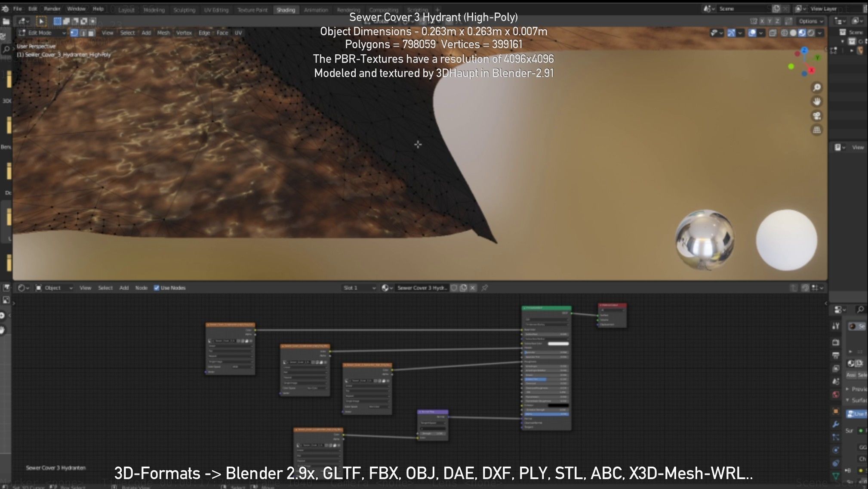This screenshot has width=868, height=489.
Task: Click white color swatch in Principled BSDF node
Action: tap(558, 344)
